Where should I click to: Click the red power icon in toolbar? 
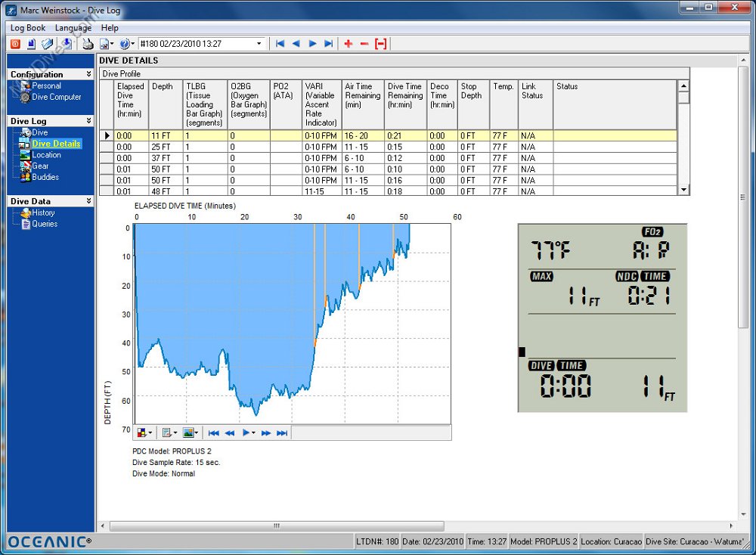(x=15, y=44)
